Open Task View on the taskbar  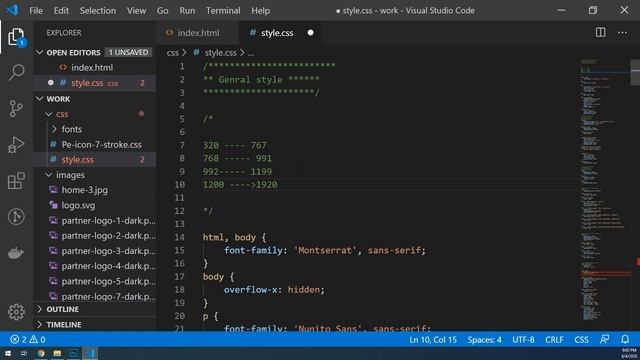pyautogui.click(x=24, y=353)
